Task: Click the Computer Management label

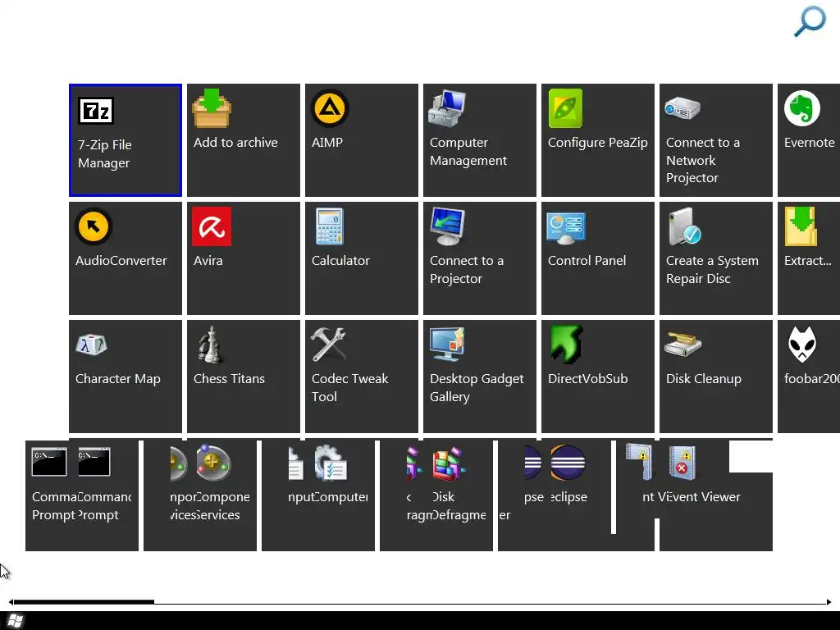Action: click(x=468, y=152)
